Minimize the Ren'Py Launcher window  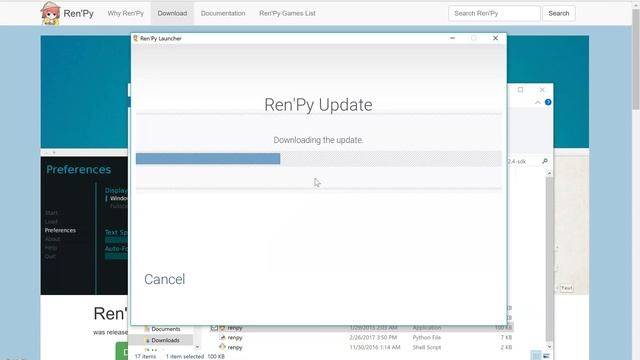(452, 38)
